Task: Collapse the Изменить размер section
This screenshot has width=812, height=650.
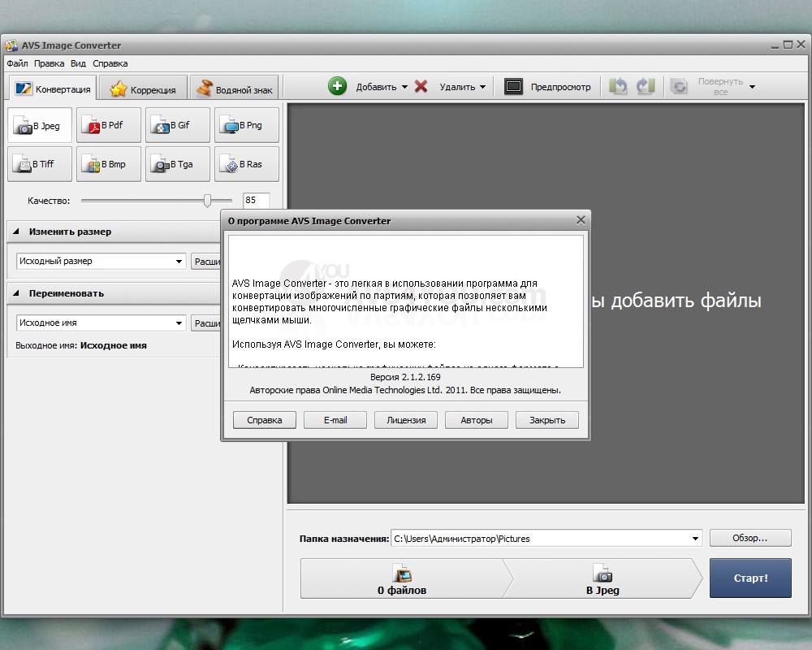Action: click(x=16, y=232)
